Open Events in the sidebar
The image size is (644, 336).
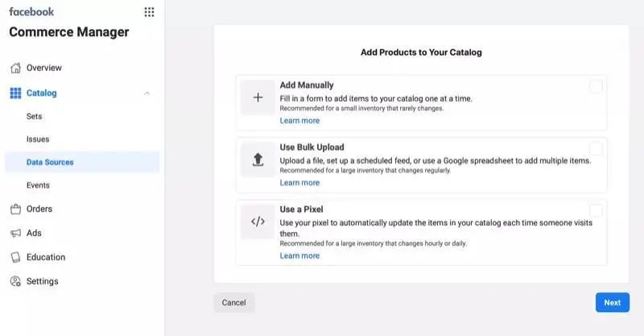point(38,185)
